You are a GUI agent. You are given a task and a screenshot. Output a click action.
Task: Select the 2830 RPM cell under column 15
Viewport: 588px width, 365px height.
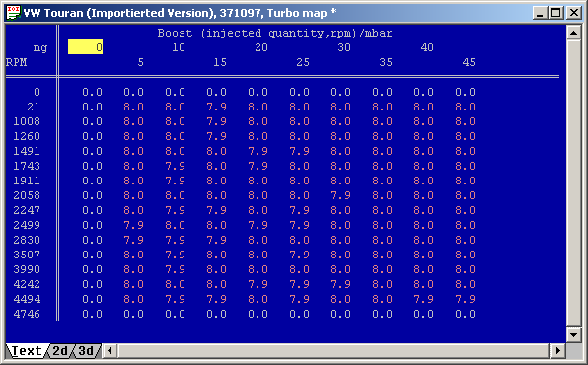[x=216, y=240]
